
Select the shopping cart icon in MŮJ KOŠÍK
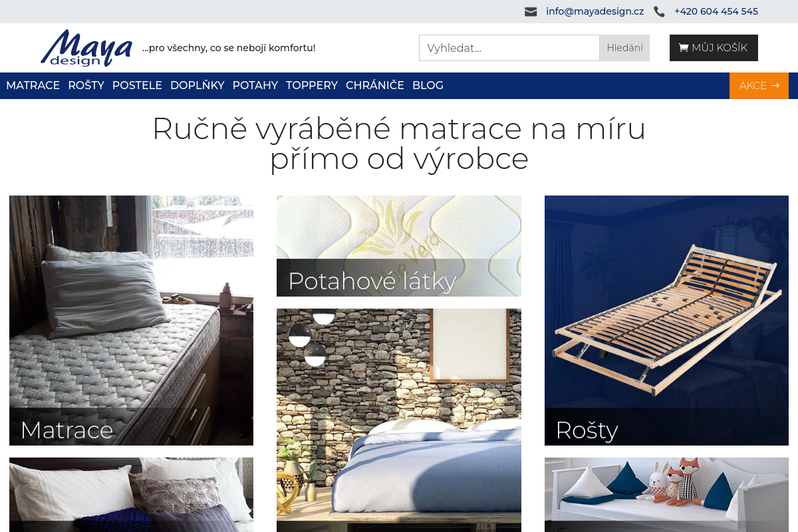coord(684,47)
